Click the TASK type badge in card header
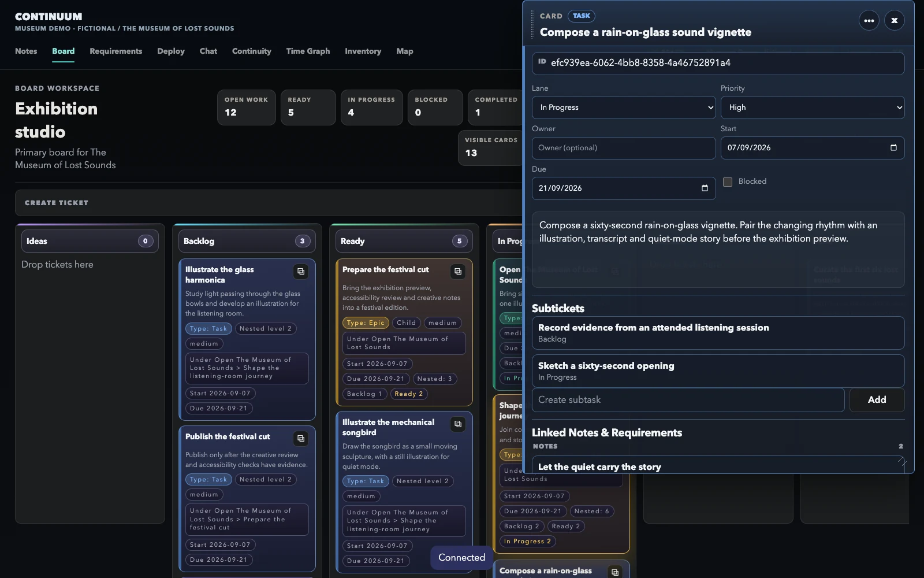 (x=582, y=16)
